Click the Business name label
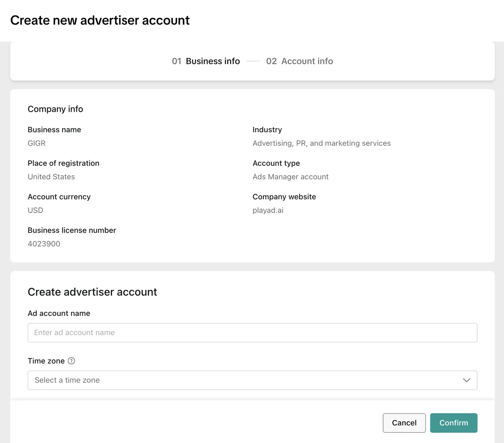Viewport: 504px width, 443px height. click(54, 130)
